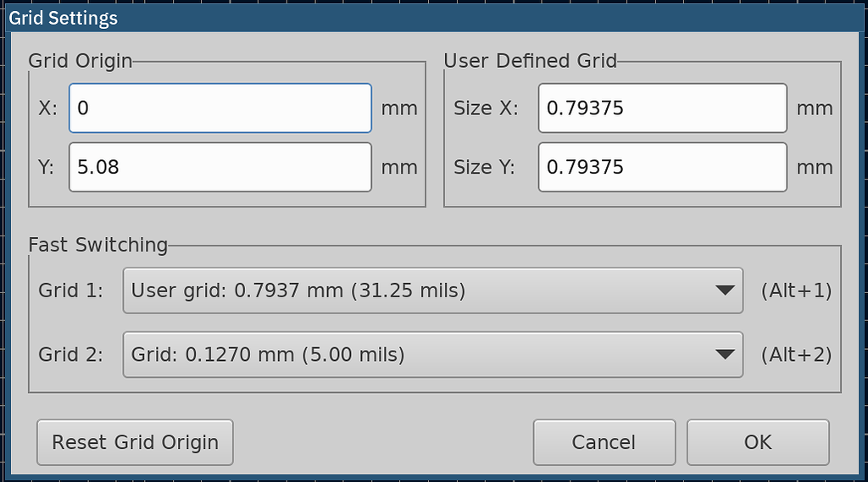
Task: Click the Grid Origin Y field showing 5.08
Action: tap(220, 167)
